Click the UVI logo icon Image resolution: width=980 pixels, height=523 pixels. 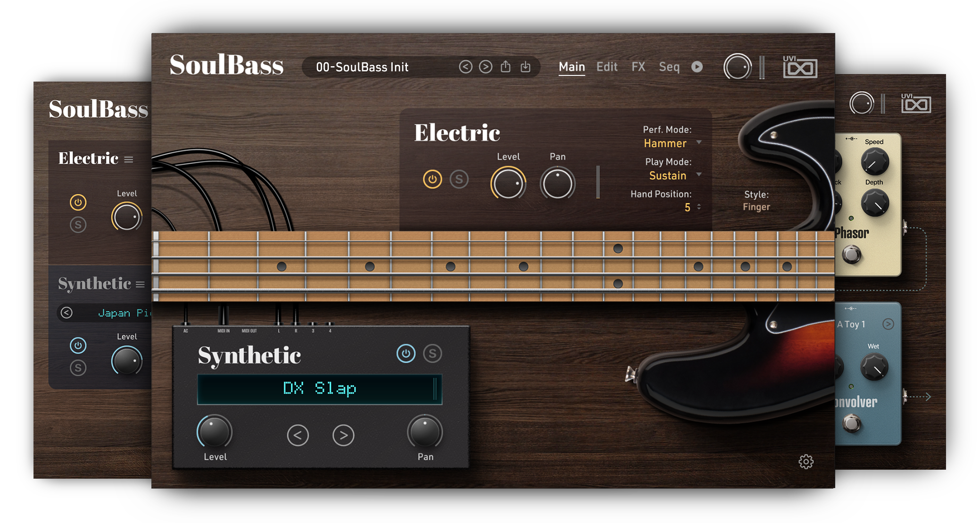pos(800,67)
